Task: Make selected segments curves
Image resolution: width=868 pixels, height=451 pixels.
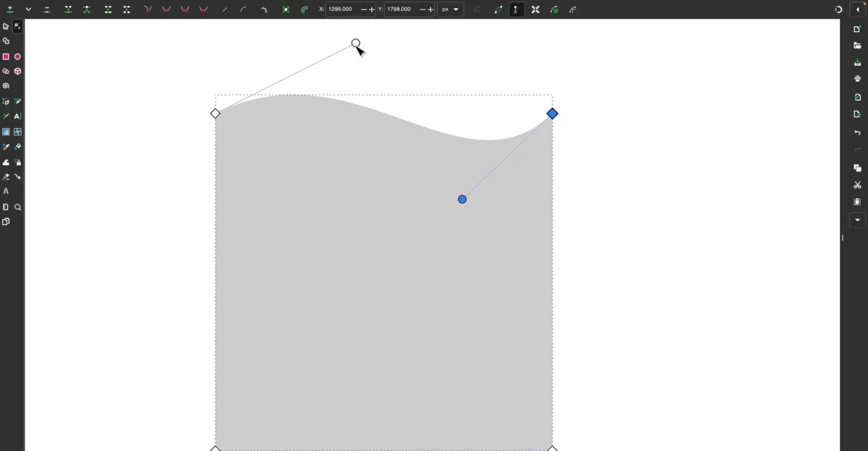Action: coord(243,9)
